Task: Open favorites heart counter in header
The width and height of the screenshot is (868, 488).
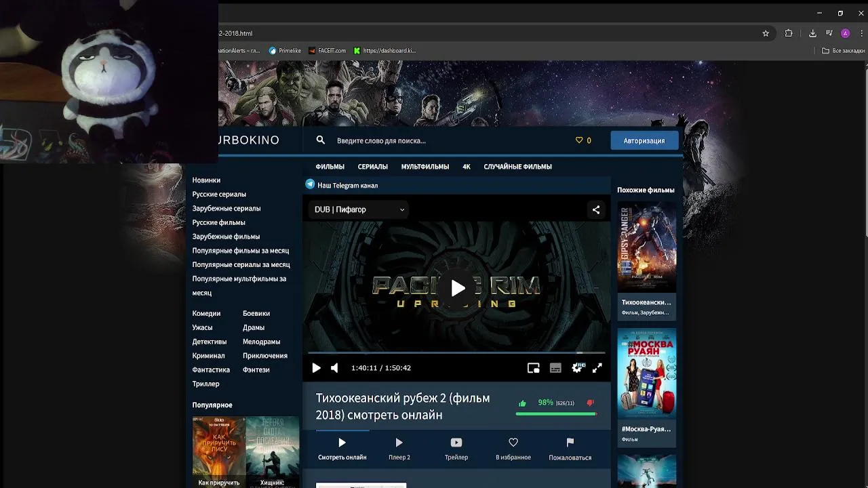Action: tap(583, 140)
